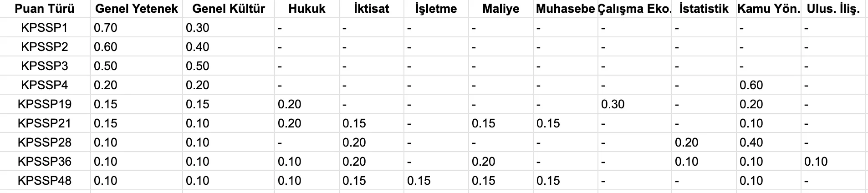Select the KPSSP28 İstatistik cell 0.20
The image size is (868, 193).
[x=686, y=142]
